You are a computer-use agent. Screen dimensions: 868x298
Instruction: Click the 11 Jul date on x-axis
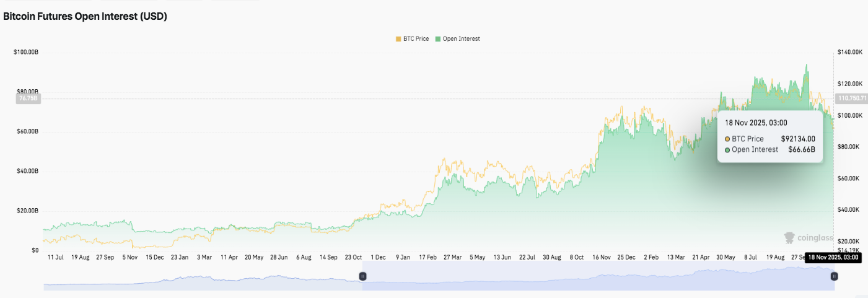pos(56,256)
